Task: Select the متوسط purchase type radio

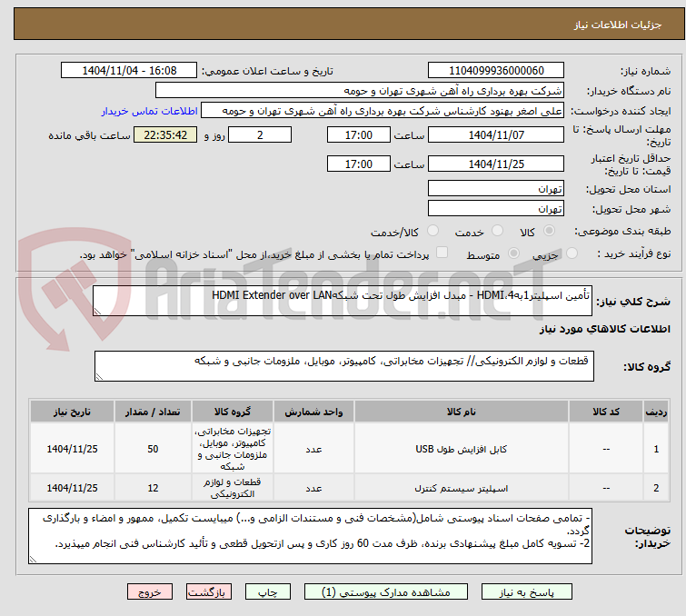Action: [513, 253]
